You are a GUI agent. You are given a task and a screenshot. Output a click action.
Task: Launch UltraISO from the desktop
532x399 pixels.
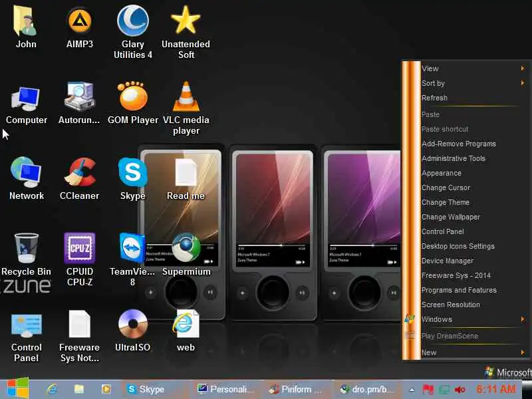pos(132,324)
